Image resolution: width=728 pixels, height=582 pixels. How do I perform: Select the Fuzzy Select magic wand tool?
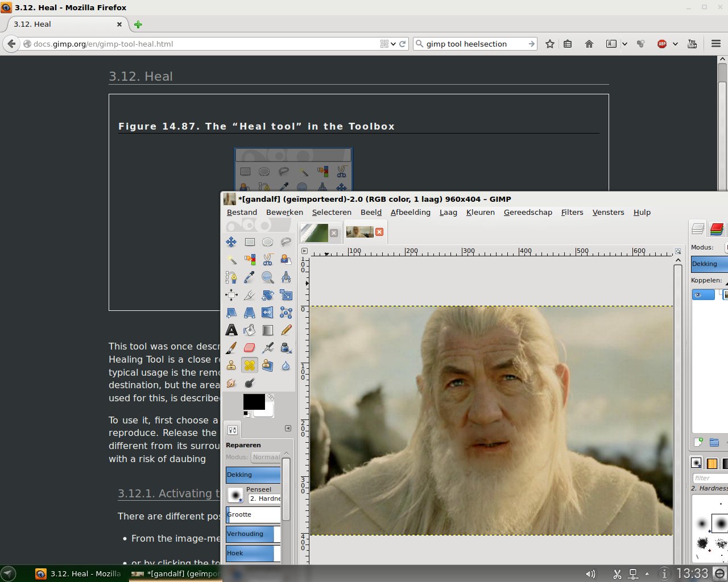231,260
